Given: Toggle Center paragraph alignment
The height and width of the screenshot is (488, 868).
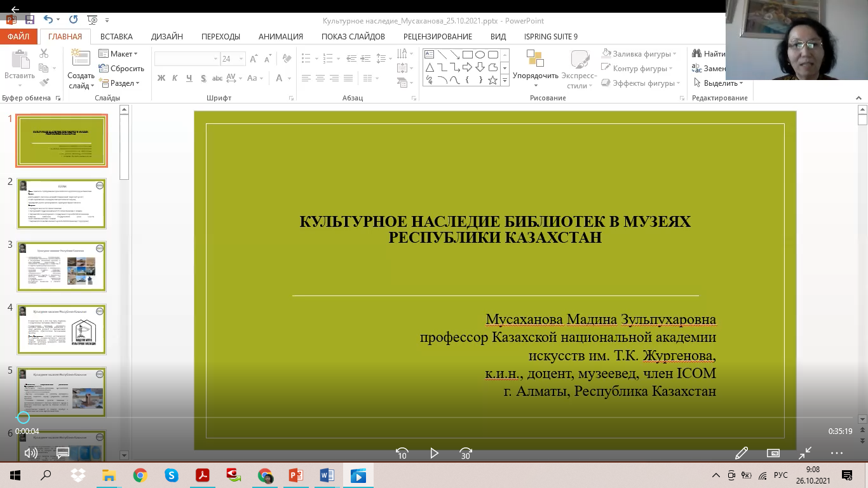Looking at the screenshot, I should coord(320,78).
